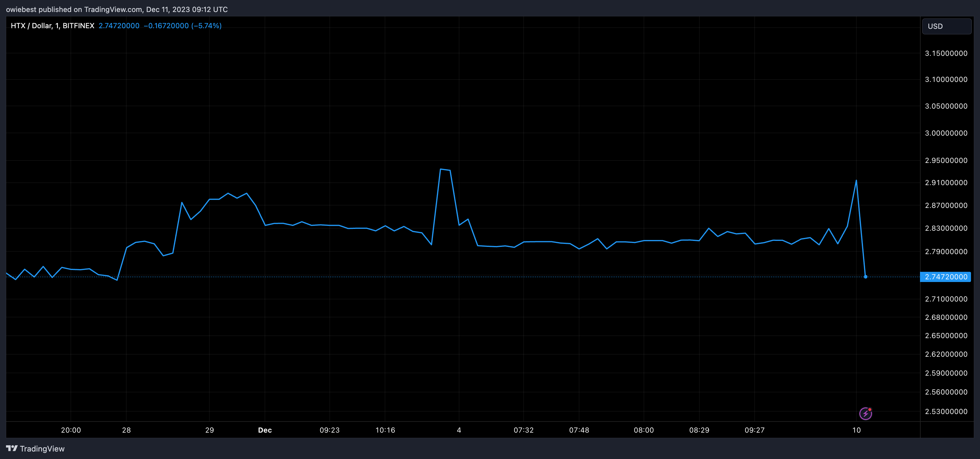Open the USD currency selector
Screen dimensions: 980x459
click(946, 26)
